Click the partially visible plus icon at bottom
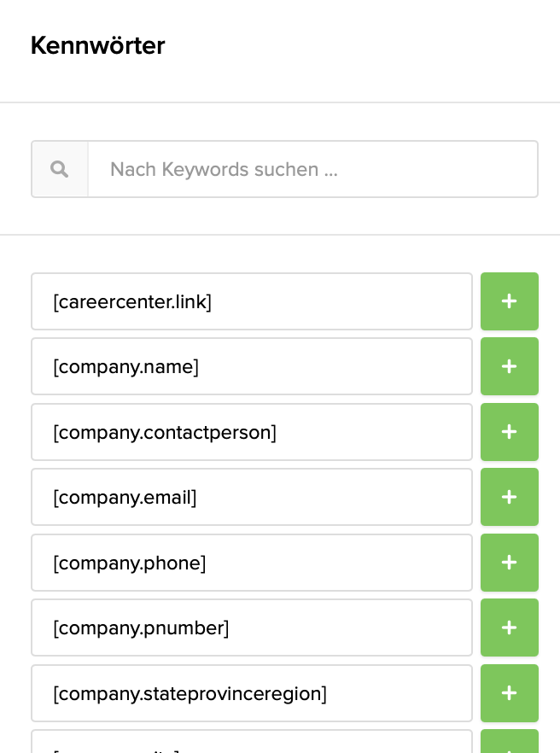This screenshot has height=753, width=560. click(x=510, y=746)
